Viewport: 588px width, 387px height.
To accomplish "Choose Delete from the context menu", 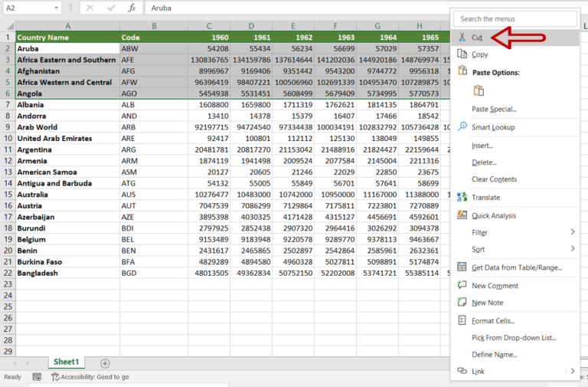I will click(484, 162).
